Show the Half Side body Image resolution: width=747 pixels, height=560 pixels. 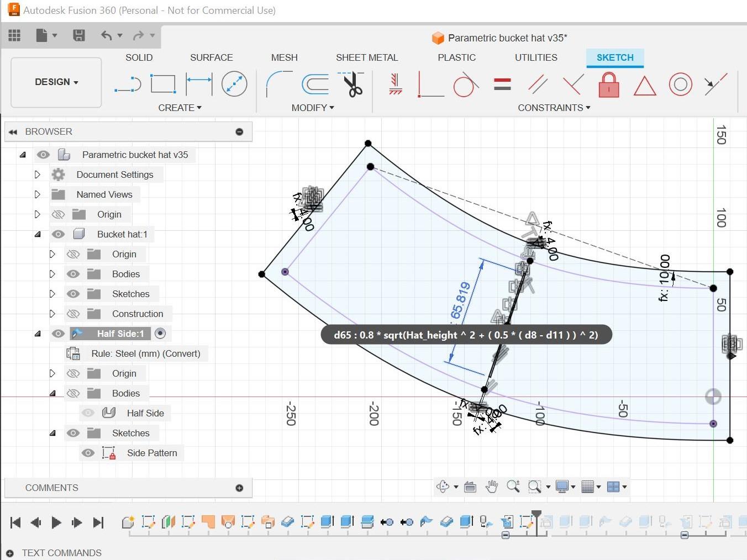coord(88,413)
